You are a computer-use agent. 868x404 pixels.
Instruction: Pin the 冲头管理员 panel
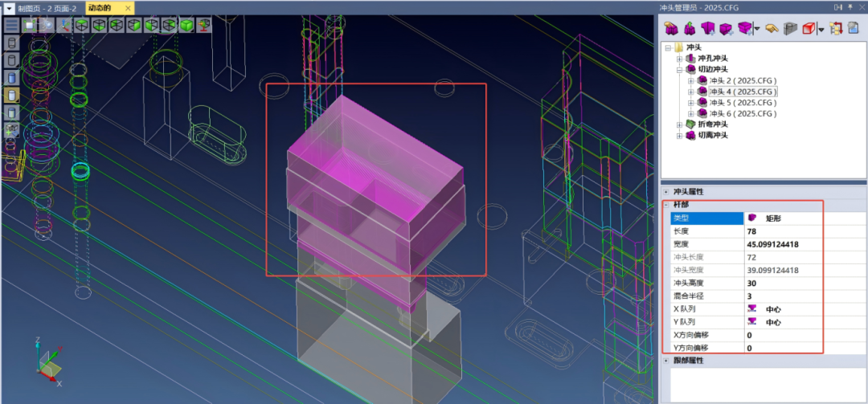point(850,7)
